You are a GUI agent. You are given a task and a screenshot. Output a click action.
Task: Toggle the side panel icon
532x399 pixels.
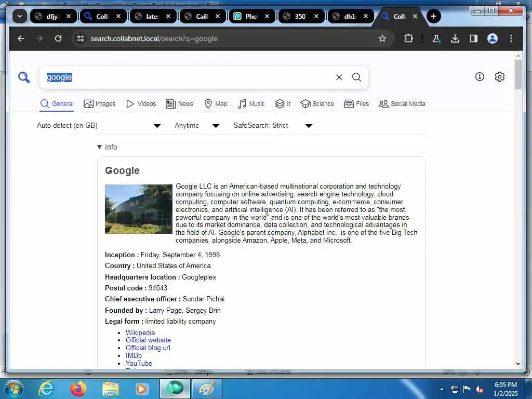[x=474, y=38]
